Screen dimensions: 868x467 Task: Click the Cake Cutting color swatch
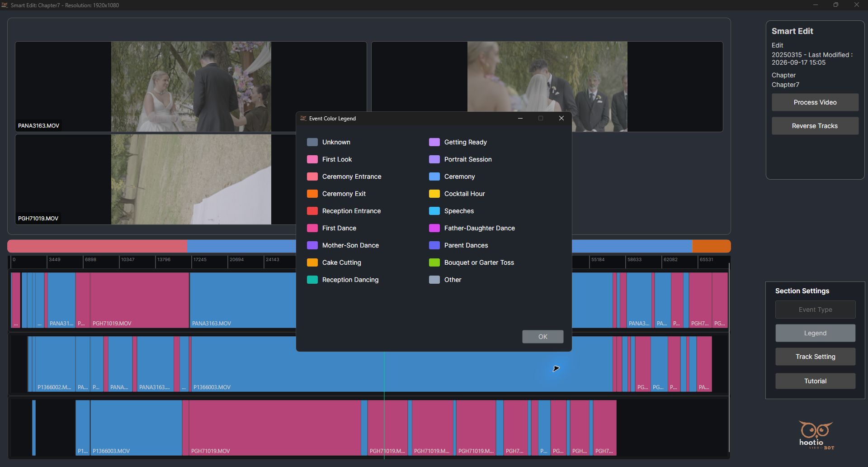point(312,262)
